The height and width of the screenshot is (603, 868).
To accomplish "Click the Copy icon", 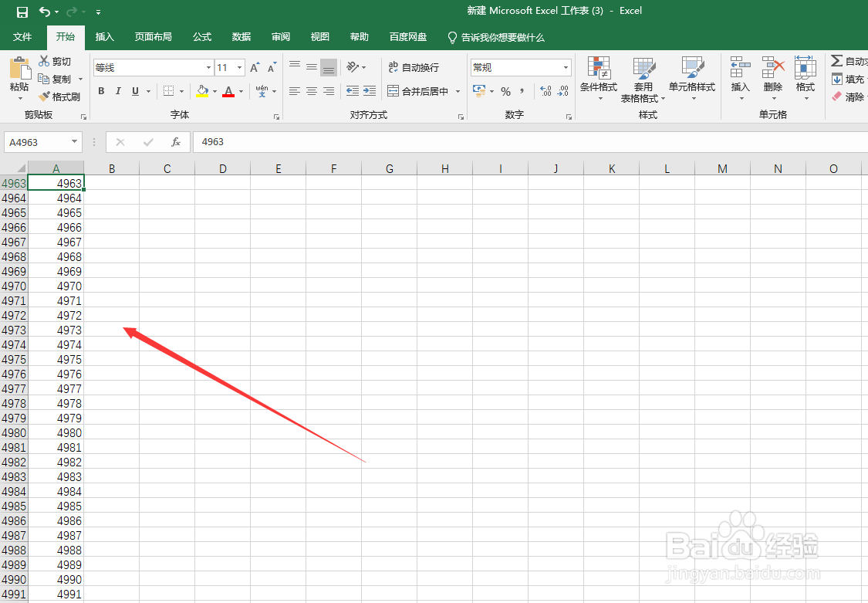I will click(44, 79).
